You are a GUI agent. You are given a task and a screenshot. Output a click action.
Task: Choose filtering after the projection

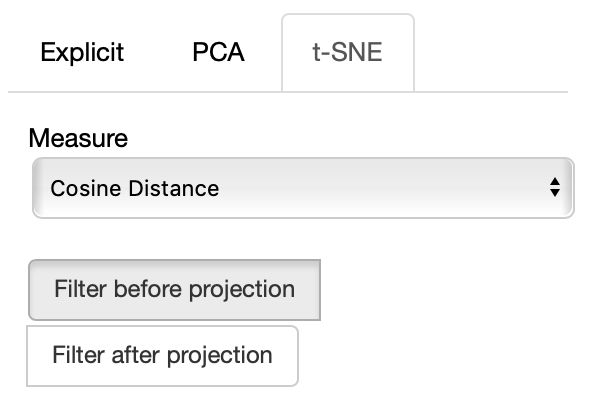[x=162, y=356]
